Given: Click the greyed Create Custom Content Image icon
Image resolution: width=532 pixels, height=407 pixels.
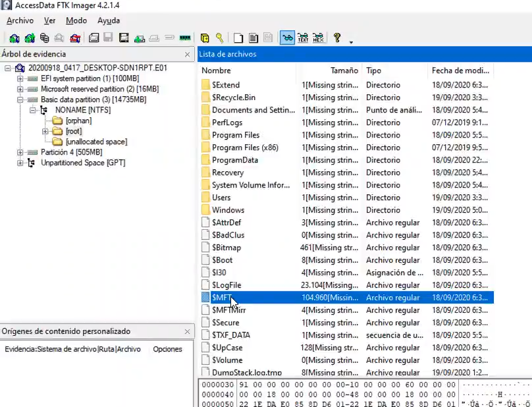Looking at the screenshot, I should (x=154, y=38).
